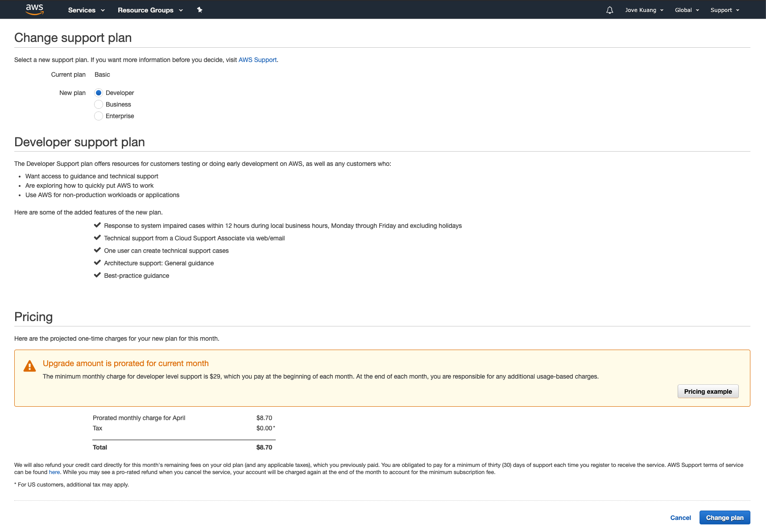
Task: Click the warning triangle icon in pricing alert
Action: click(x=29, y=366)
